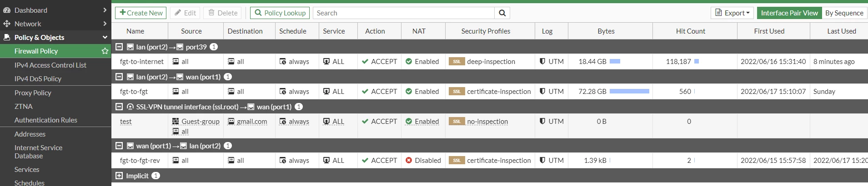The width and height of the screenshot is (868, 186).
Task: Click the SSL-VPN tunnel interface icon
Action: 130,107
